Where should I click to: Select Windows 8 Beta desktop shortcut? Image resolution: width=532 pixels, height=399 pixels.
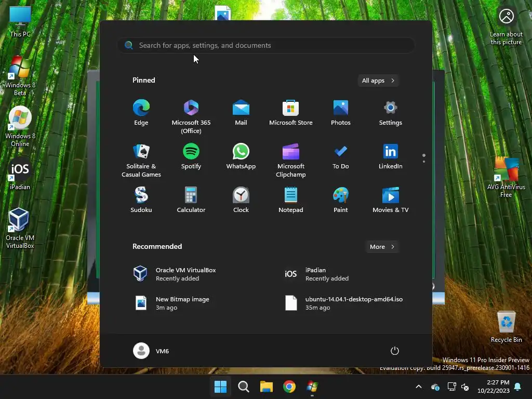point(20,76)
